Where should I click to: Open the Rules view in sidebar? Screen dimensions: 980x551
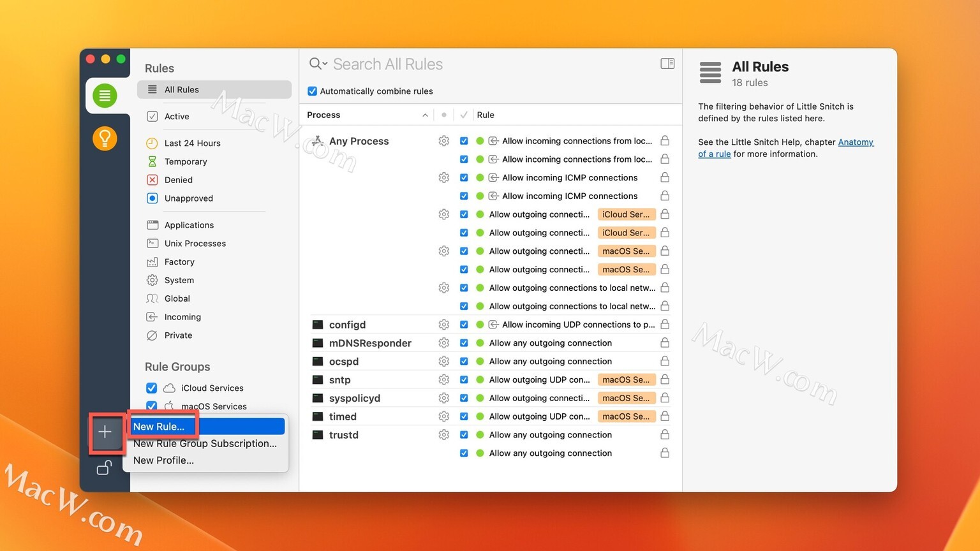pyautogui.click(x=105, y=96)
